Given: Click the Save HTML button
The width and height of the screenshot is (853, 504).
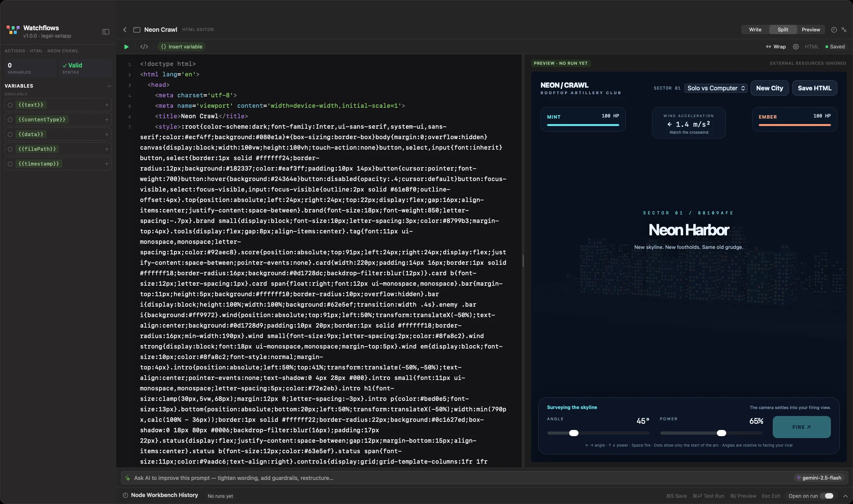Looking at the screenshot, I should click(814, 88).
